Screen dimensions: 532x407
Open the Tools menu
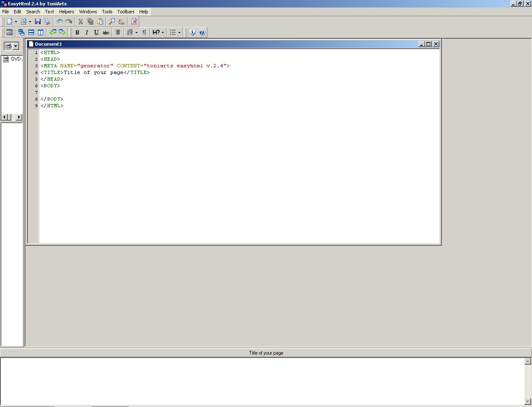pyautogui.click(x=107, y=12)
